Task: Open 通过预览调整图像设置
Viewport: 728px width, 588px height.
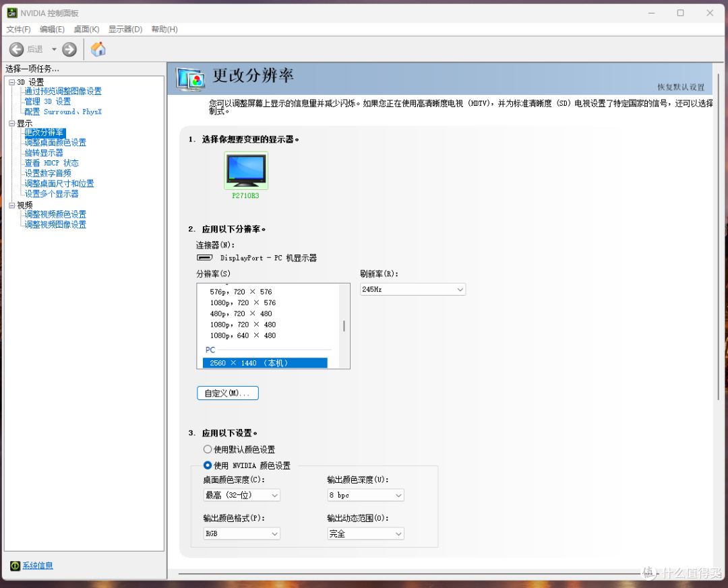Action: tap(63, 92)
